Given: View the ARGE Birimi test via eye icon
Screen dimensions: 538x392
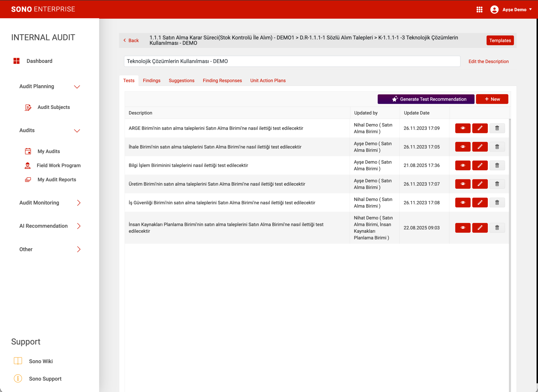Looking at the screenshot, I should [463, 128].
